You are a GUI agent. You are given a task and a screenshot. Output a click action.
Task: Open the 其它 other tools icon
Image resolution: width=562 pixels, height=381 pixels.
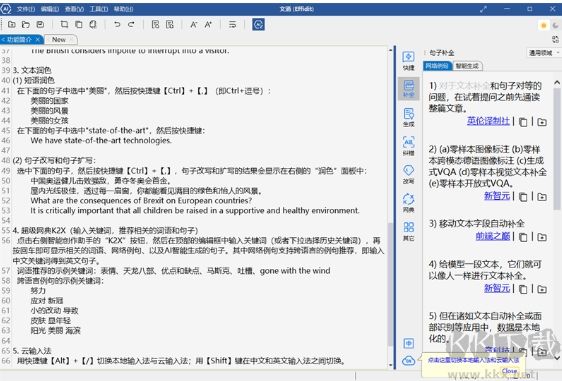pos(408,231)
